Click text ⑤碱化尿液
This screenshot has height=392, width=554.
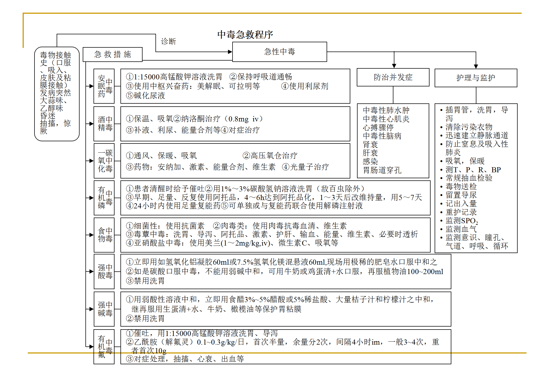[x=146, y=96]
